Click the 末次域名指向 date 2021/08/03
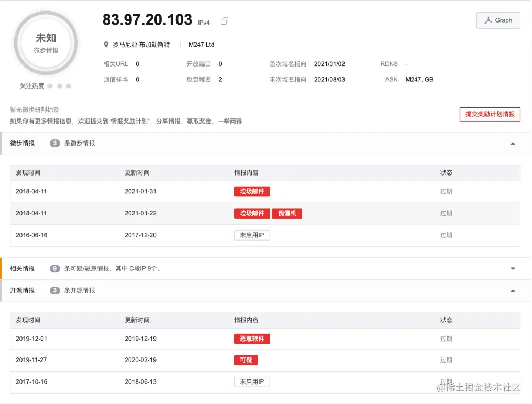The height and width of the screenshot is (404, 532). pos(329,80)
